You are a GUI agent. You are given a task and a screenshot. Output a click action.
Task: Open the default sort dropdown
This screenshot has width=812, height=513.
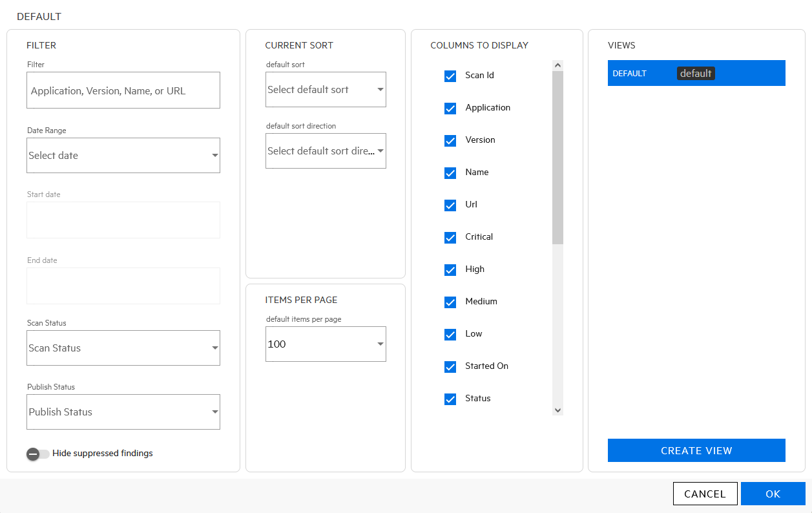click(326, 90)
